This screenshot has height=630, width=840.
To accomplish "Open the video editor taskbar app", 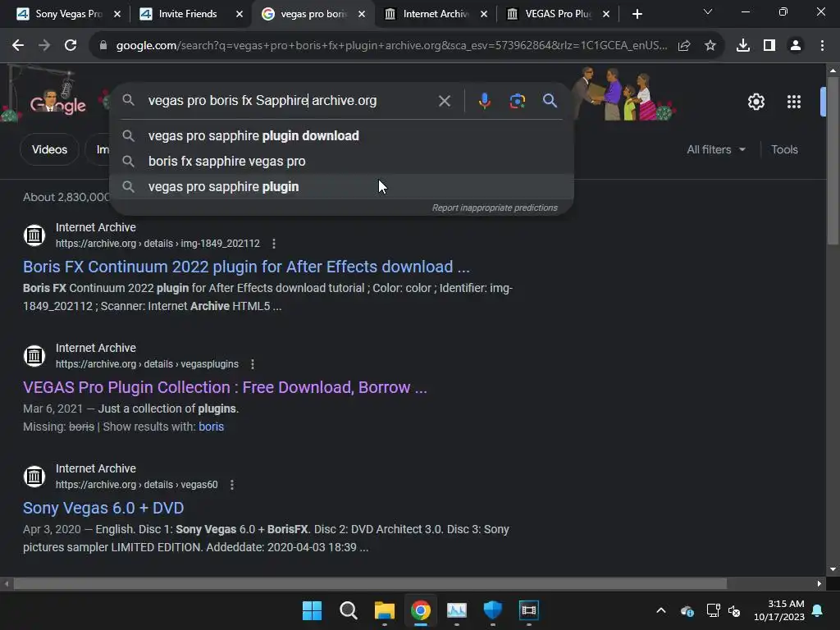I will [529, 610].
